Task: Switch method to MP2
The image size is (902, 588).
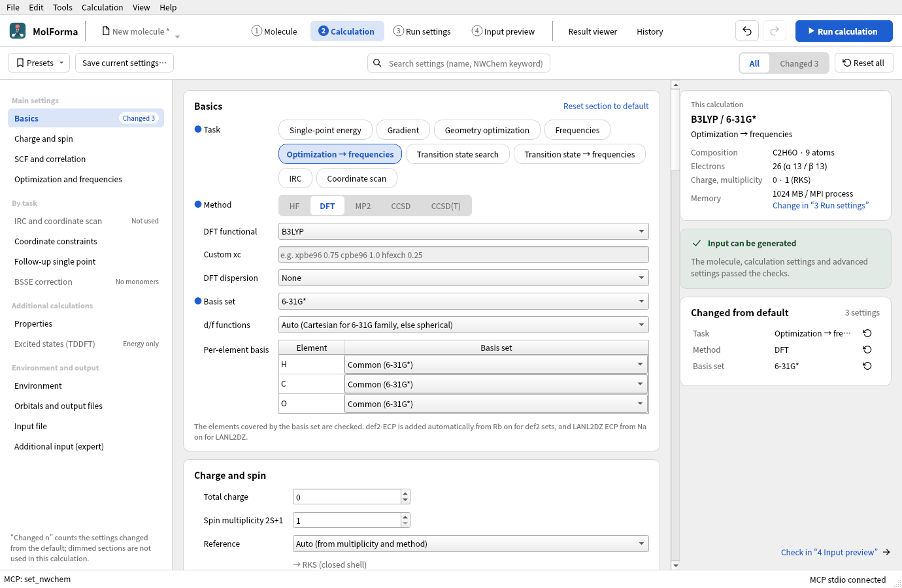Action: 363,206
